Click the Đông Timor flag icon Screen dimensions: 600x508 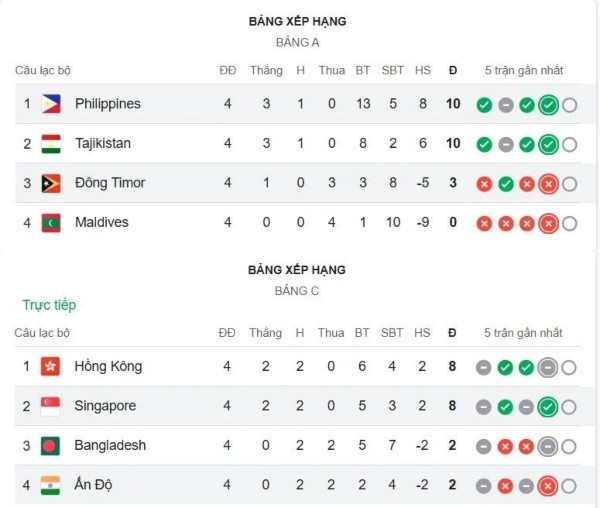point(51,183)
